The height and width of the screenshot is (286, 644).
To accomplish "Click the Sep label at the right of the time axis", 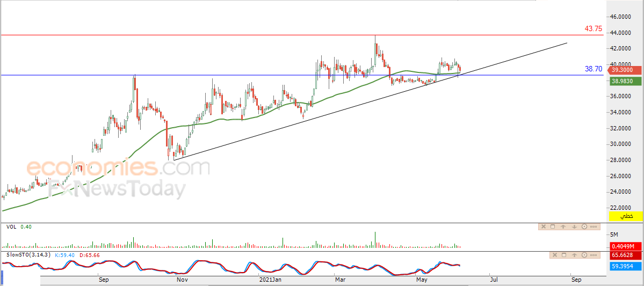I will [x=576, y=280].
